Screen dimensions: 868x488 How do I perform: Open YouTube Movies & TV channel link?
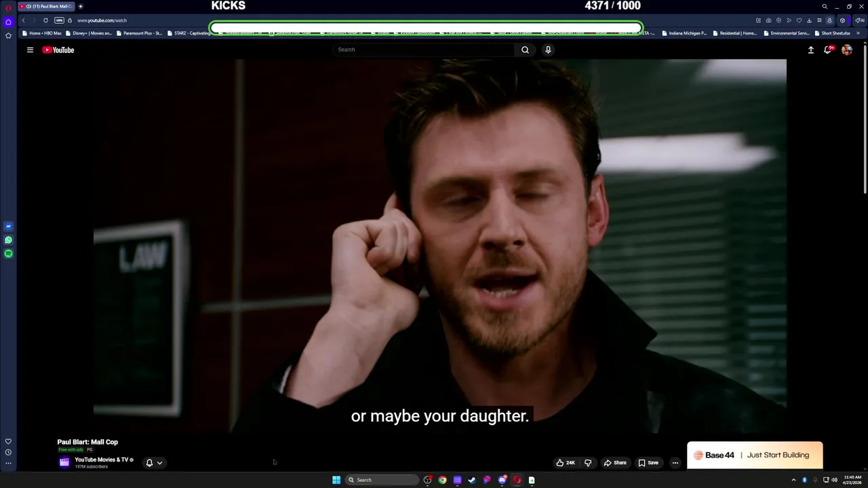(101, 460)
